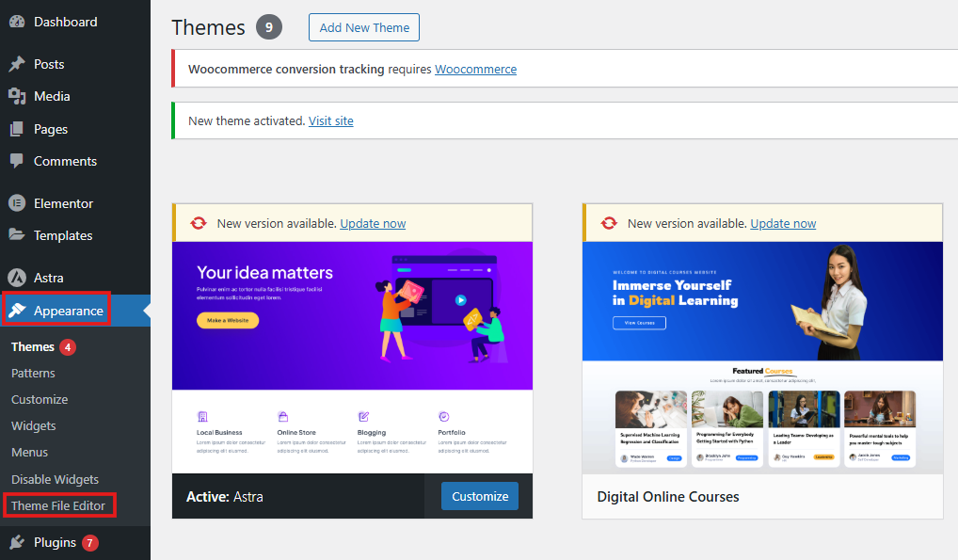Click the Pages sidebar icon
The height and width of the screenshot is (560, 958).
click(16, 129)
